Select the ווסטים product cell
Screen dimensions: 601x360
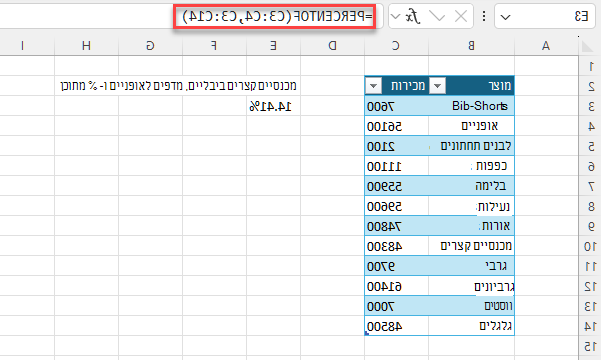pyautogui.click(x=471, y=306)
